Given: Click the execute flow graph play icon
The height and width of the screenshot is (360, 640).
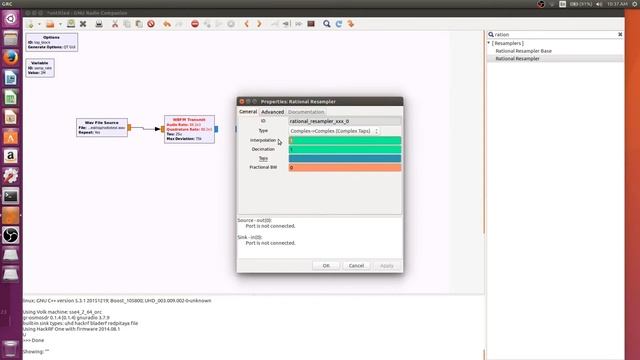Looking at the screenshot, I should (x=219, y=24).
